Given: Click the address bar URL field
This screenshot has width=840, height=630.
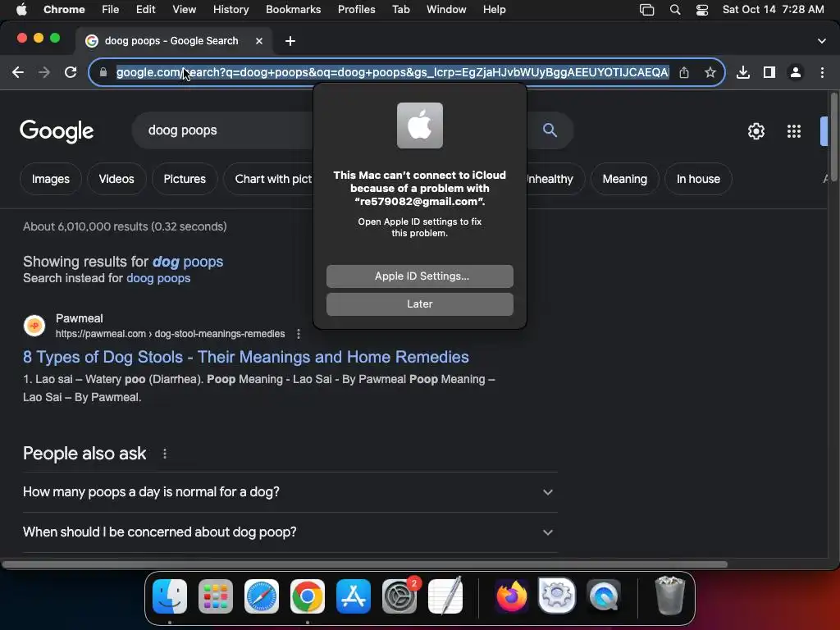Looking at the screenshot, I should tap(392, 72).
